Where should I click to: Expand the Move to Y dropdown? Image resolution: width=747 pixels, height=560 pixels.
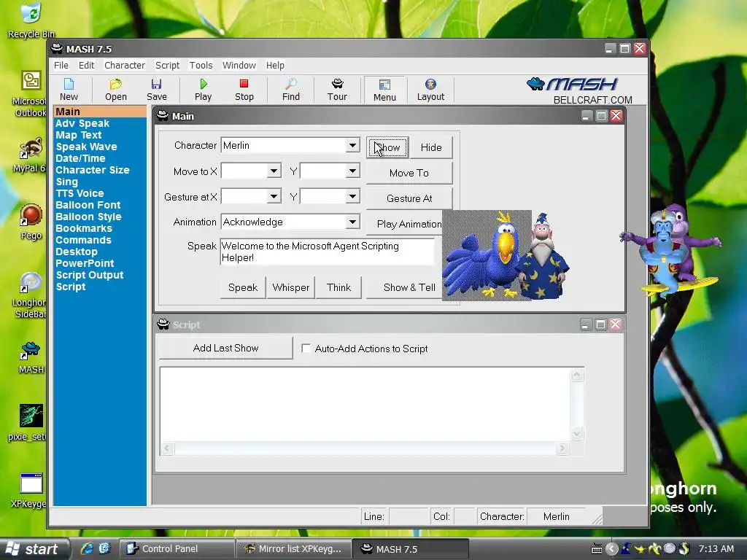352,171
